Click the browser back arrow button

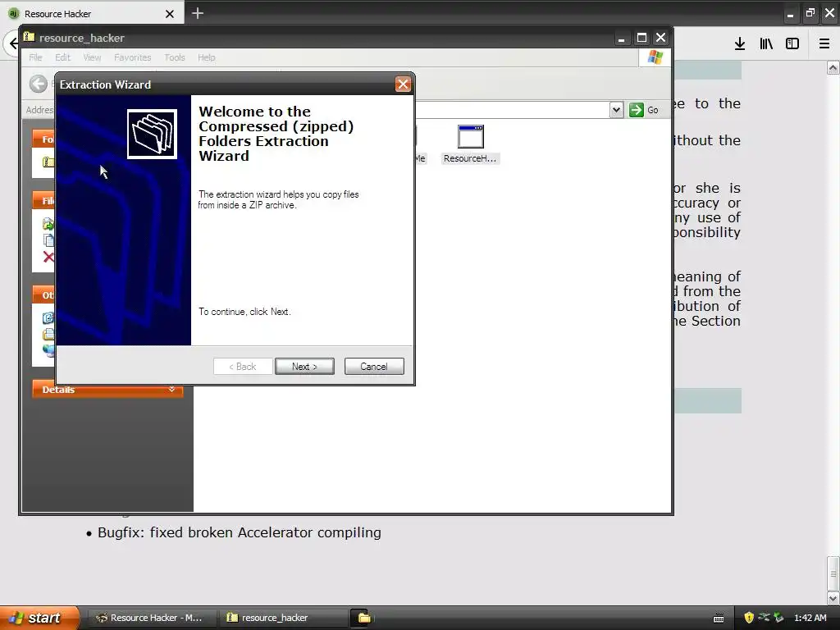click(12, 44)
